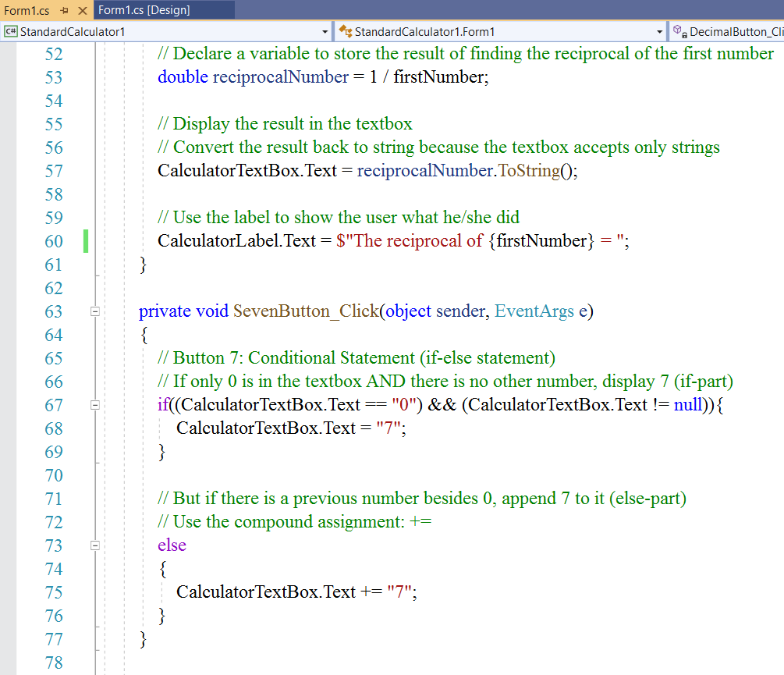Collapse the if block at line 67
The height and width of the screenshot is (675, 784).
tap(95, 405)
